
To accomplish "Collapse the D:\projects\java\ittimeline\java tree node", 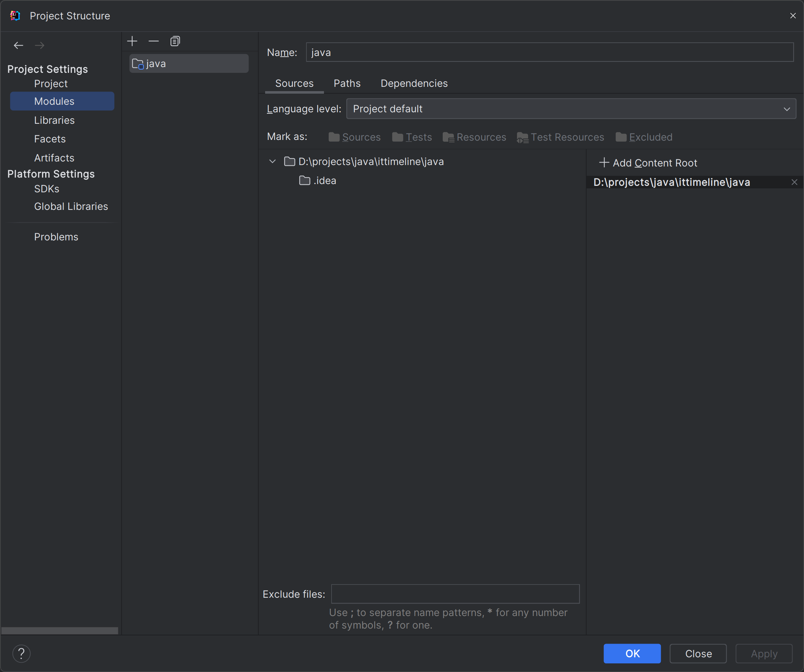I will pyautogui.click(x=272, y=161).
